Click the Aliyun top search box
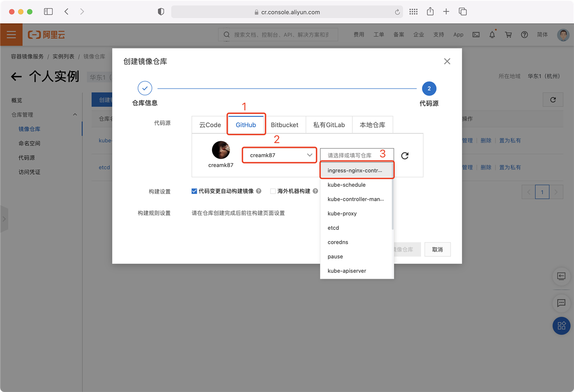The image size is (574, 392). click(x=278, y=34)
